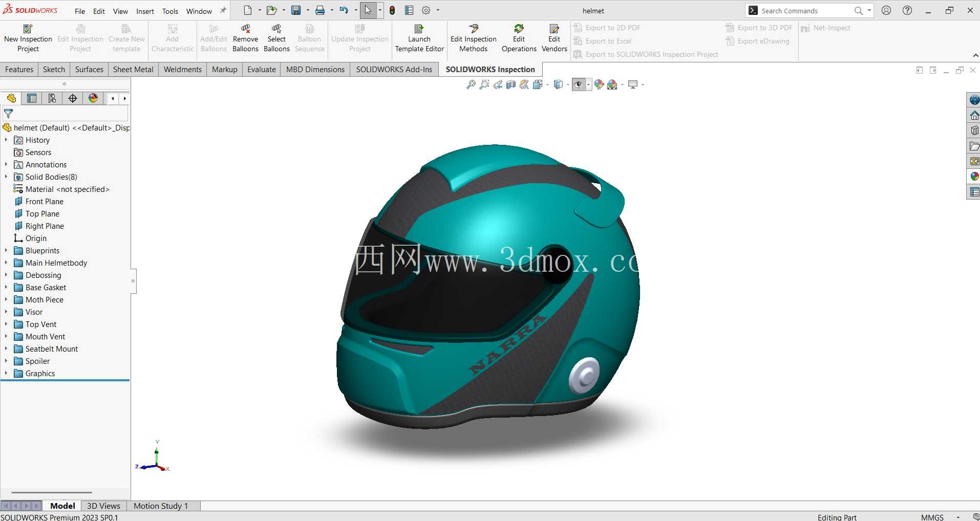Click Zoom to Area magnifier icon

(x=484, y=84)
